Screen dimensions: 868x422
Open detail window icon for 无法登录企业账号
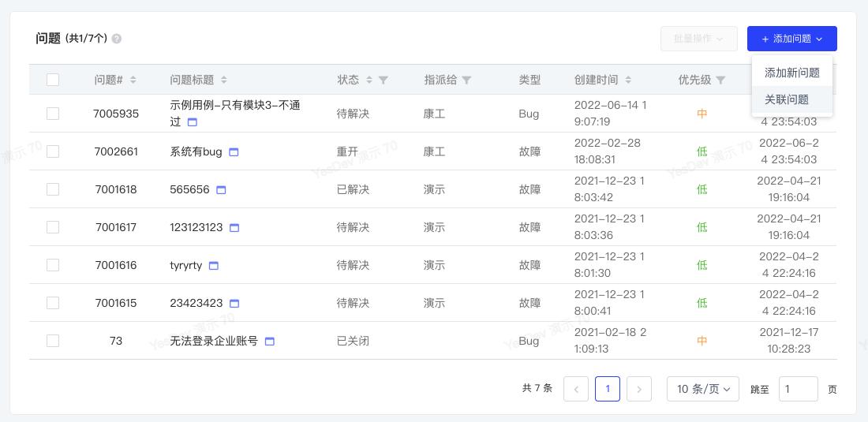pyautogui.click(x=270, y=342)
